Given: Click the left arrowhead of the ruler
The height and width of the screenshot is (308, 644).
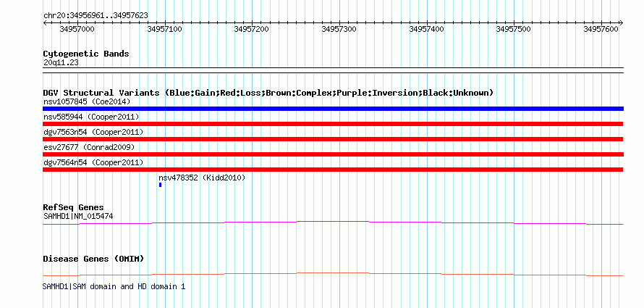Looking at the screenshot, I should [x=45, y=22].
